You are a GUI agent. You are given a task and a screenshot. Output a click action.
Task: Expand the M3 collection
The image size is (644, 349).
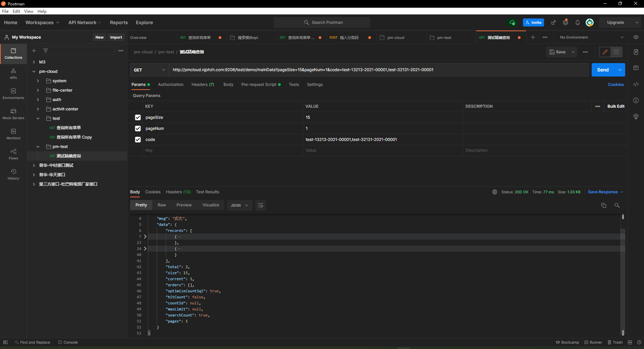click(34, 62)
